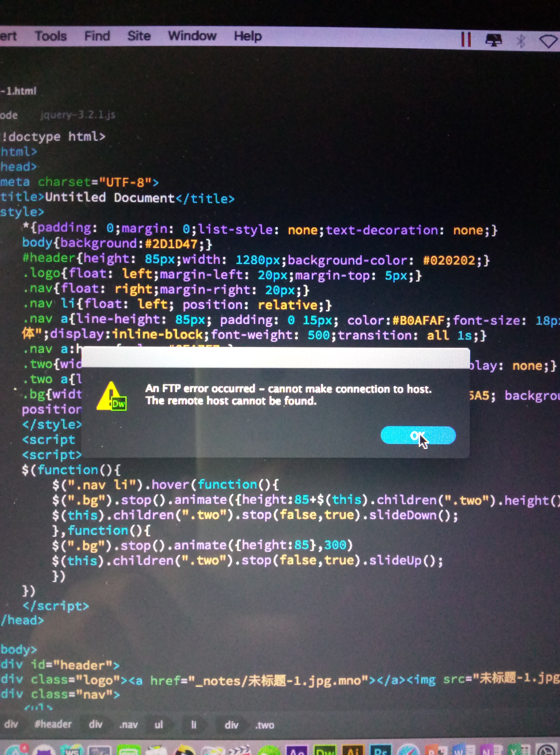Open the Help menu
This screenshot has width=560, height=755.
(x=248, y=36)
